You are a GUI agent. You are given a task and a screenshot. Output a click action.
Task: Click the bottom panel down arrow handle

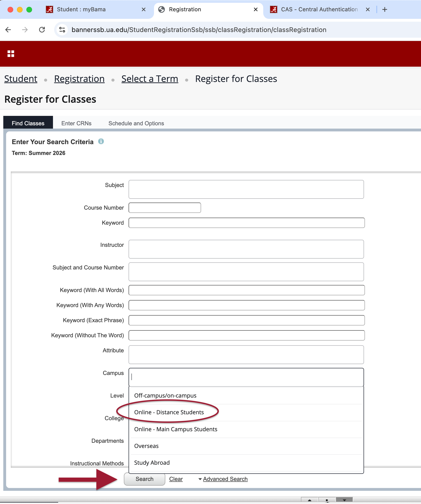tap(344, 500)
